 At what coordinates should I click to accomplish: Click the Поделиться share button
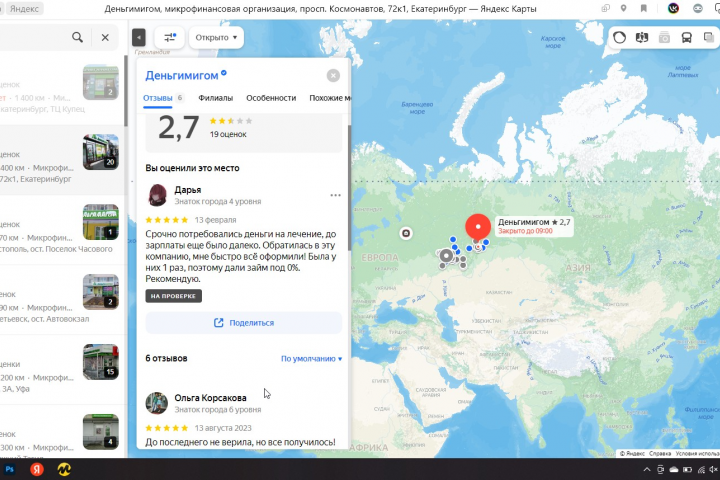244,323
